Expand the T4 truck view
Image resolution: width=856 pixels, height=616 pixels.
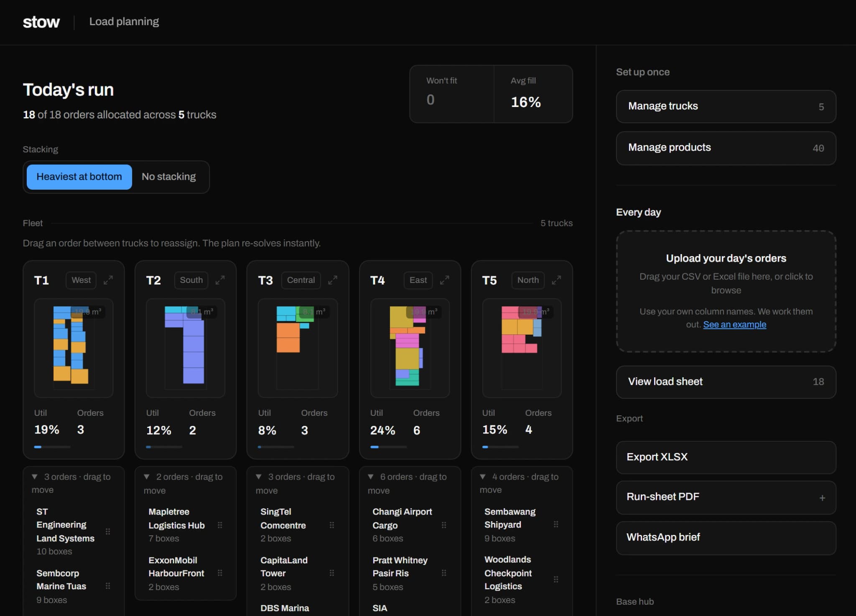point(445,280)
